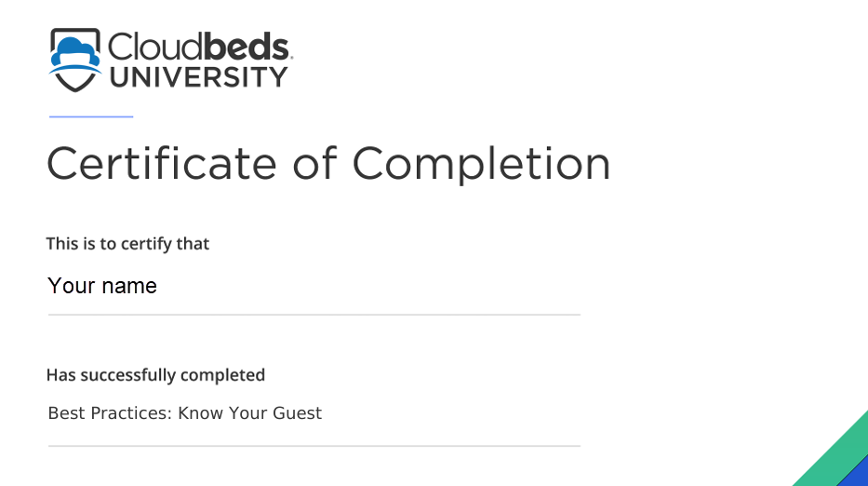Click the Cloudbeds shield logo icon
Viewport: 868px width, 486px height.
(75, 60)
